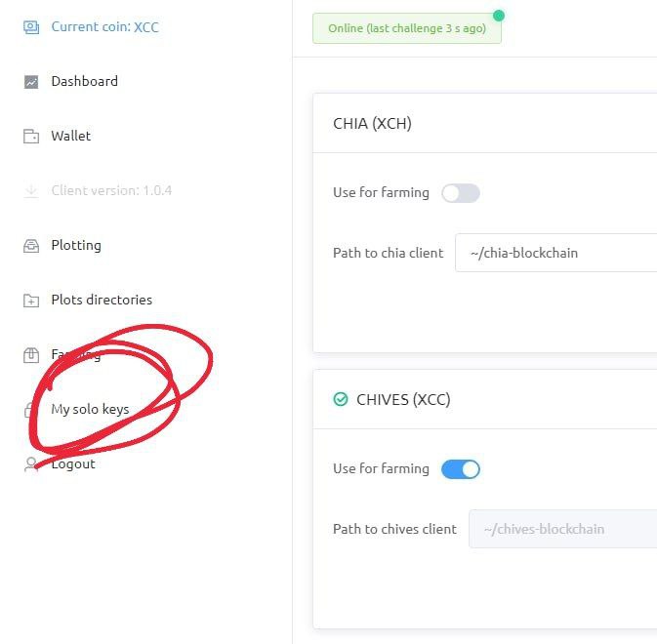
Task: Open the Wallet menu item
Action: pos(71,136)
